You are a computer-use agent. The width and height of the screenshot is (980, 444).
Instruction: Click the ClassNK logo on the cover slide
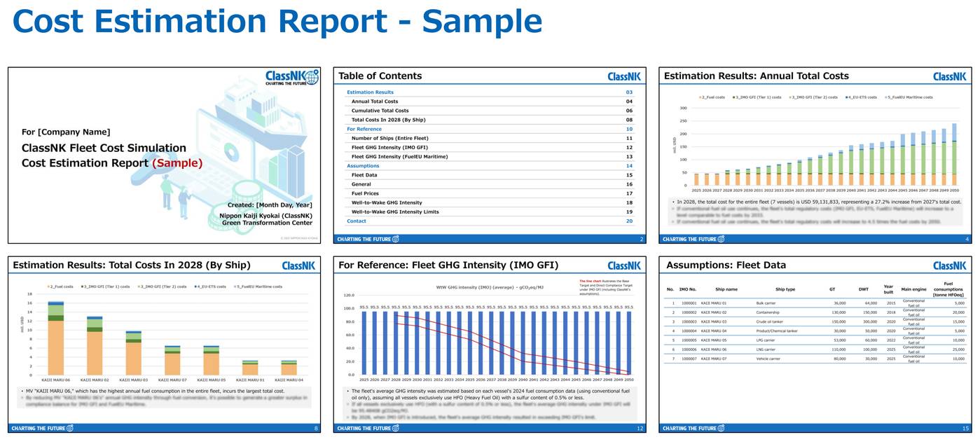pyautogui.click(x=291, y=77)
